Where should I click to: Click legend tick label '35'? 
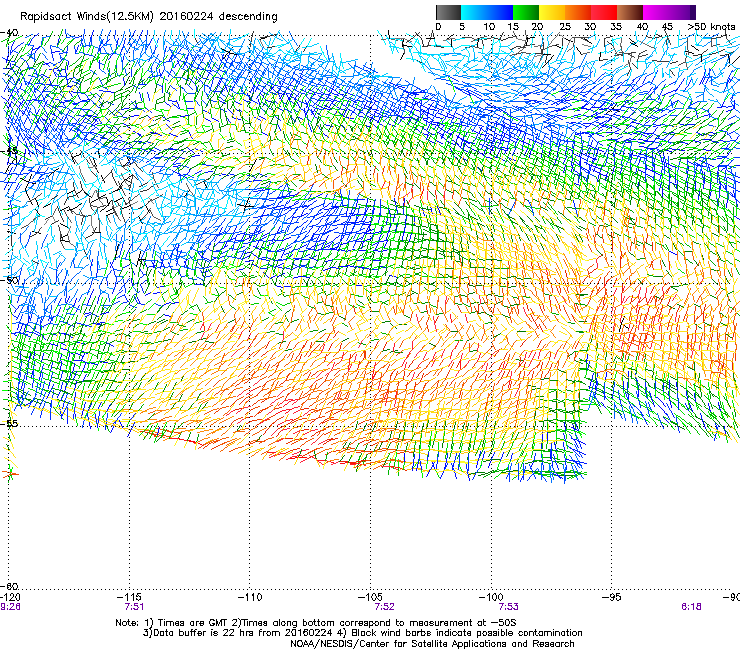coord(616,27)
